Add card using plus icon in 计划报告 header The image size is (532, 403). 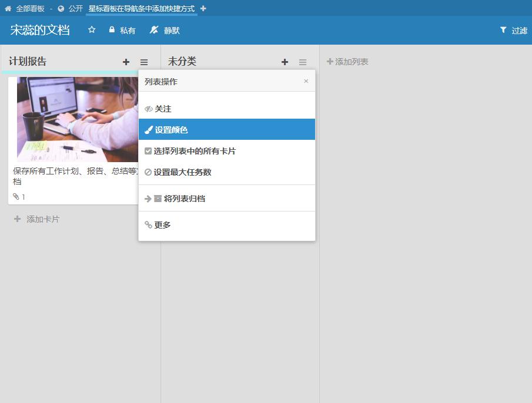[126, 62]
